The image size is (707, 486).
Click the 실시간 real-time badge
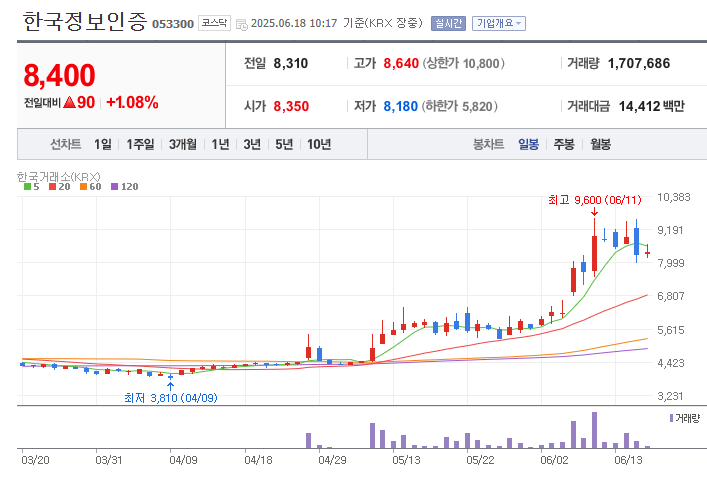tap(448, 23)
